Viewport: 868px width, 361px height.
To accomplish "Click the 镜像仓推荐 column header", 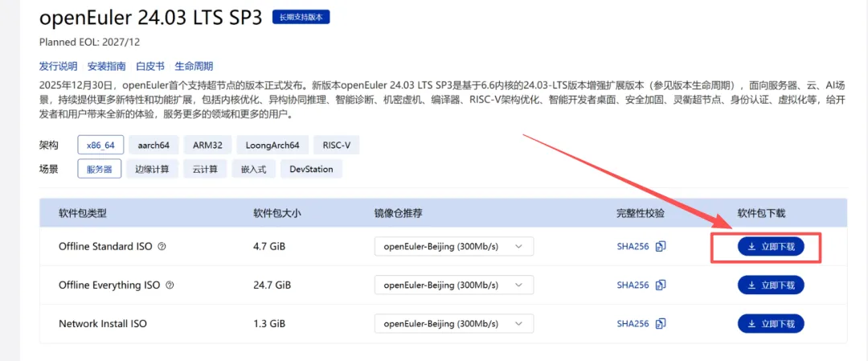I will point(399,212).
